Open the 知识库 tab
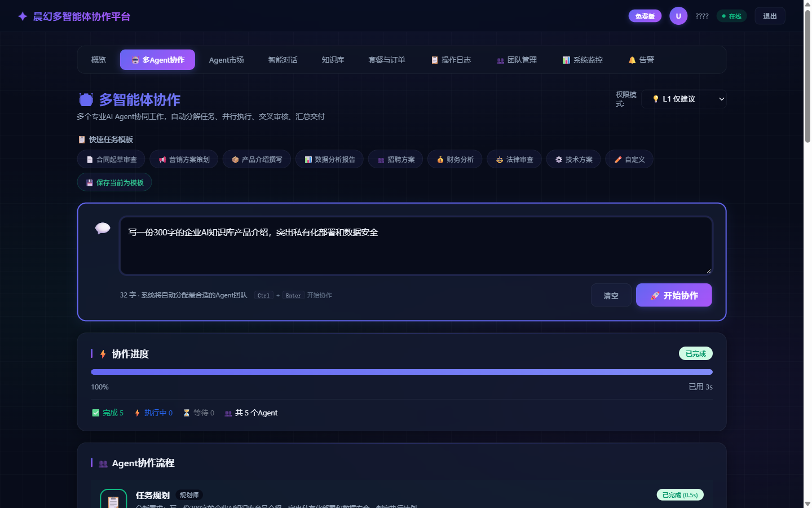The width and height of the screenshot is (812, 508). (333, 60)
